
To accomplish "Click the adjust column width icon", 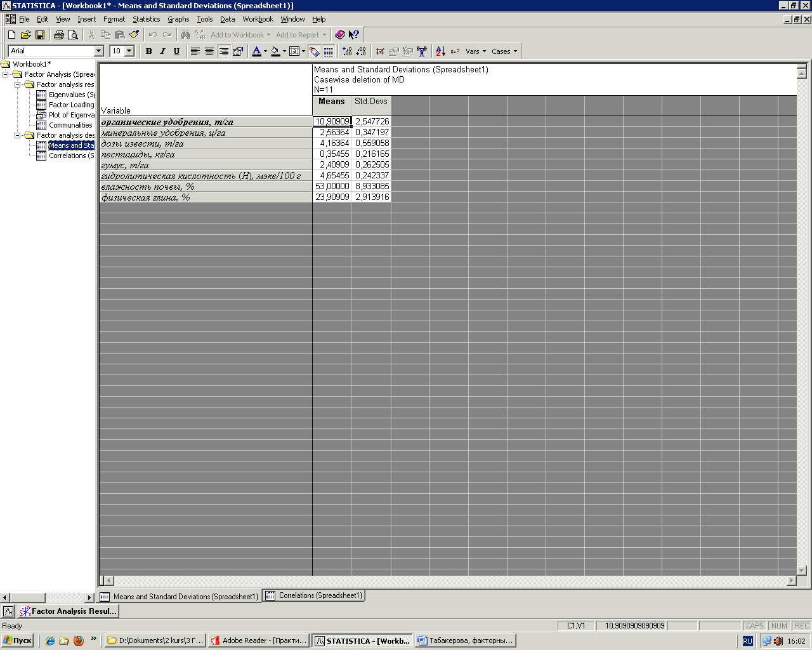I will click(x=380, y=51).
